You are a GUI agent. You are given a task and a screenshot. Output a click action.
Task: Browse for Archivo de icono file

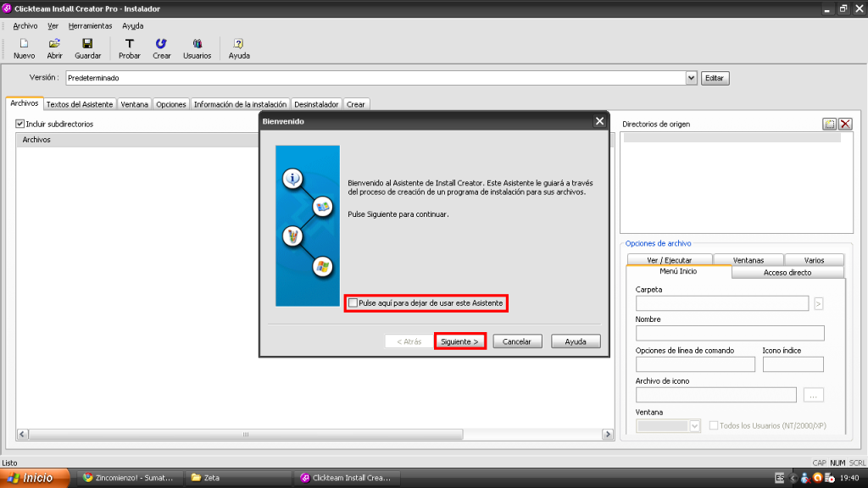coord(813,395)
